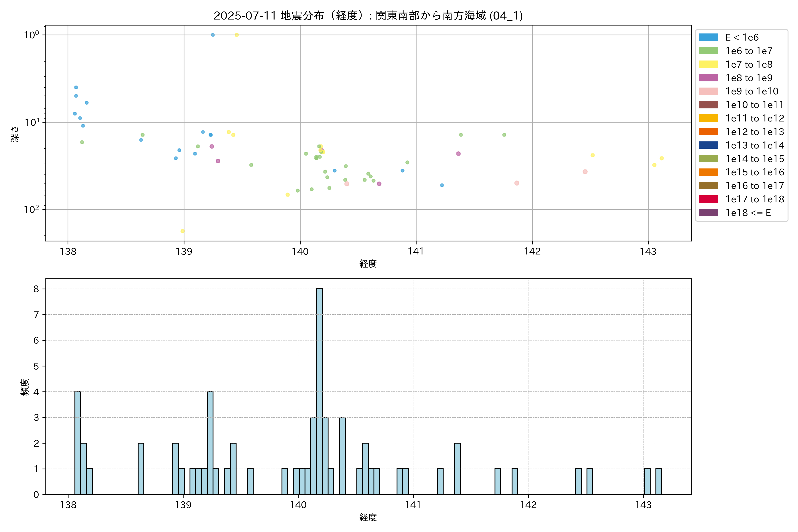Click the histogram bar of height 4 near 139.2
The image size is (798, 532).
coord(210,443)
